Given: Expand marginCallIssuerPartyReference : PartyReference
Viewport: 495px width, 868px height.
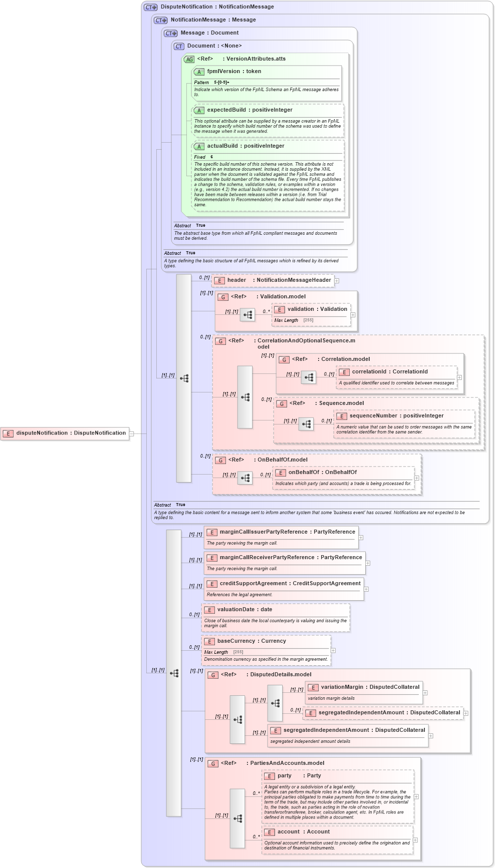Looking at the screenshot, I should click(361, 538).
